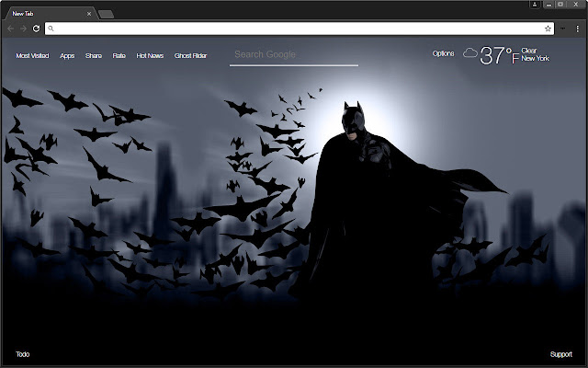Image resolution: width=588 pixels, height=368 pixels.
Task: Click the Clear weather condition text
Action: point(529,51)
